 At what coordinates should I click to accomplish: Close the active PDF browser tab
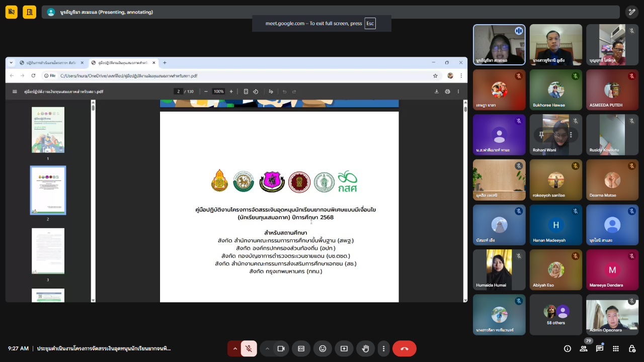[x=153, y=63]
